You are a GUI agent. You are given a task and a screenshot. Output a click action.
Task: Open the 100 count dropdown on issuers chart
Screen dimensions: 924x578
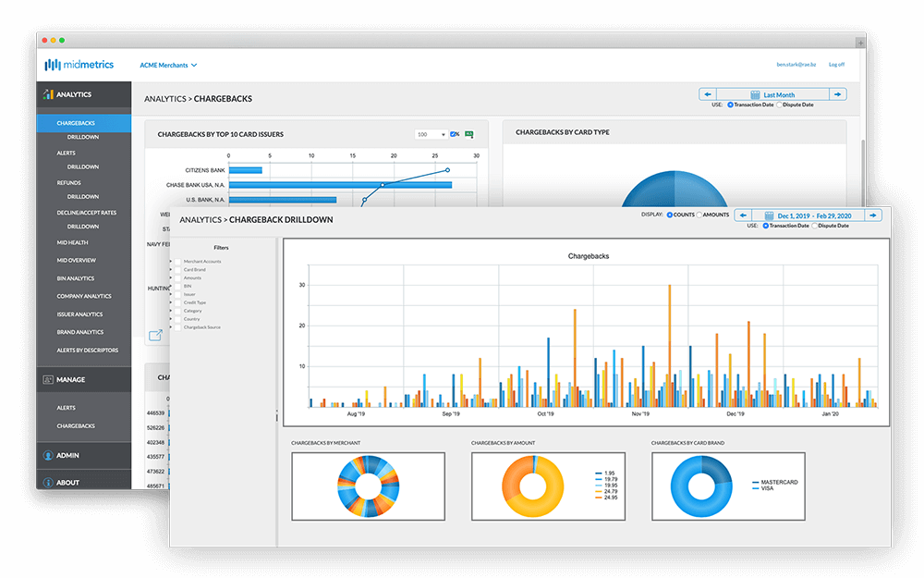point(431,134)
